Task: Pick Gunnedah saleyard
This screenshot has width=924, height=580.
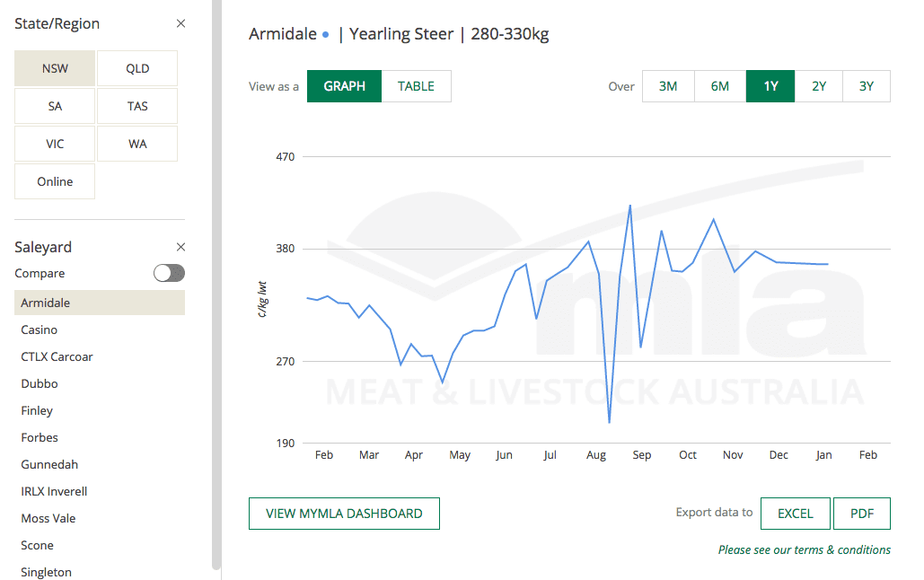Action: (x=49, y=464)
